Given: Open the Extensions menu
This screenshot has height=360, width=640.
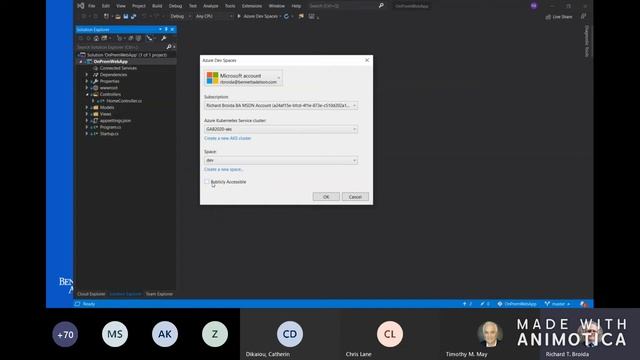Looking at the screenshot, I should [x=252, y=6].
